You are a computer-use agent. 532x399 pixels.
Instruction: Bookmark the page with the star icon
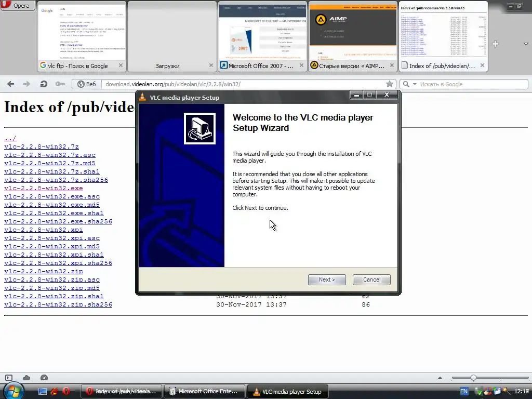point(390,84)
